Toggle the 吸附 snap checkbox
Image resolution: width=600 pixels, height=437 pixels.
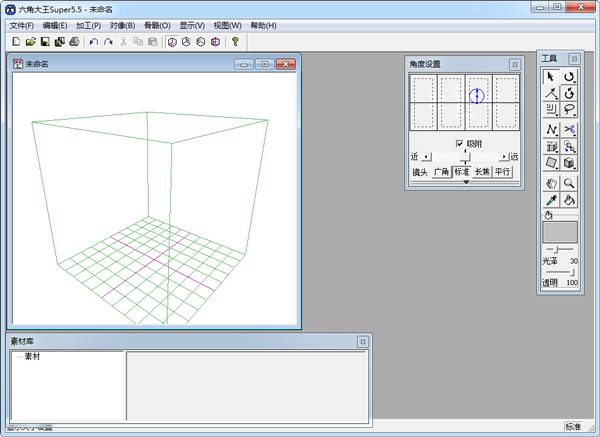[460, 144]
